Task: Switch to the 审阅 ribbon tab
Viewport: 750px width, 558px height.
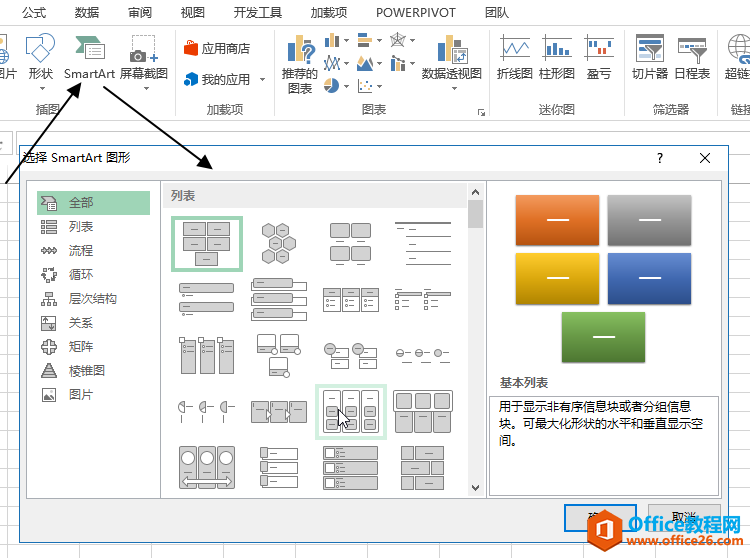Action: (141, 13)
